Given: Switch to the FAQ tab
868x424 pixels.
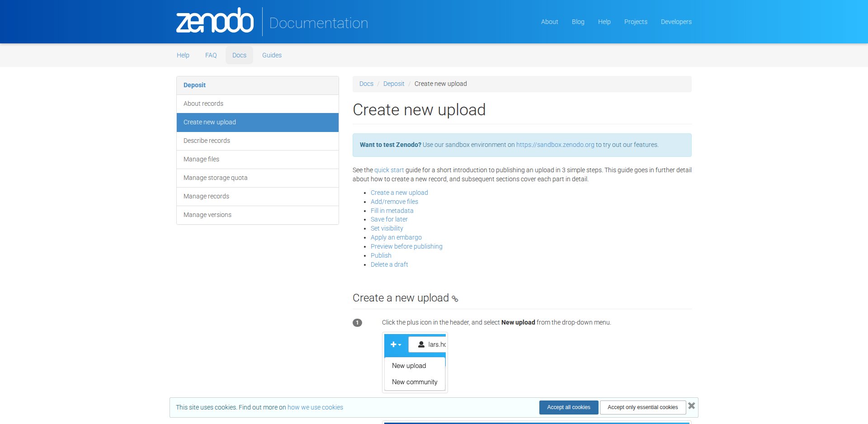Looking at the screenshot, I should pyautogui.click(x=211, y=55).
